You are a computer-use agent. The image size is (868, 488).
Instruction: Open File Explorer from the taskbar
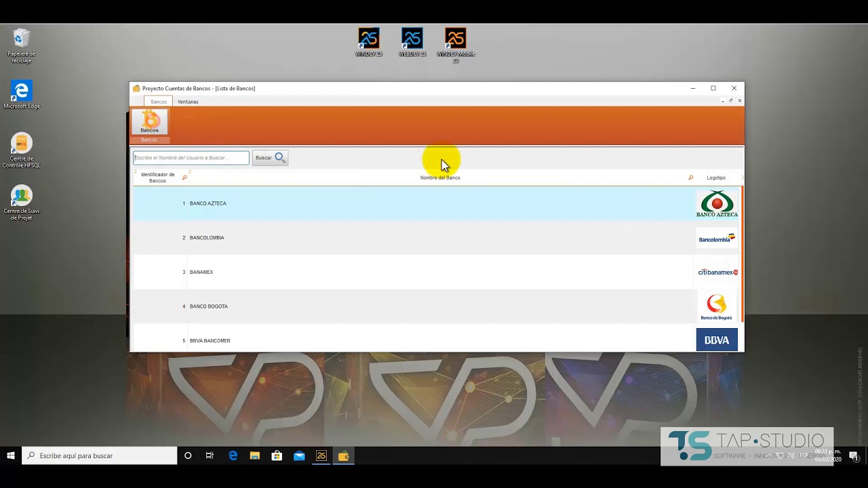(255, 455)
